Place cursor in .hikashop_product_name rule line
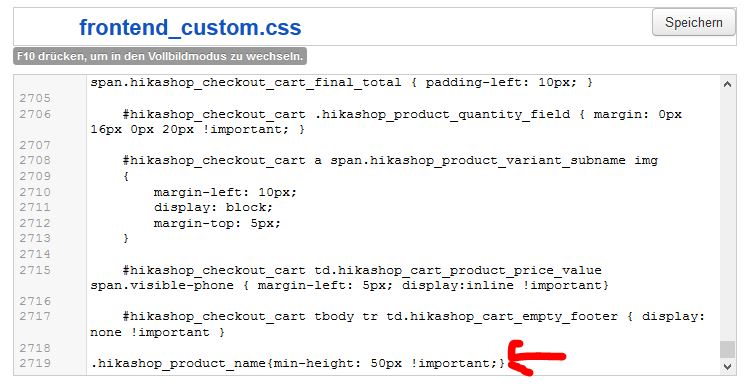 pyautogui.click(x=297, y=363)
